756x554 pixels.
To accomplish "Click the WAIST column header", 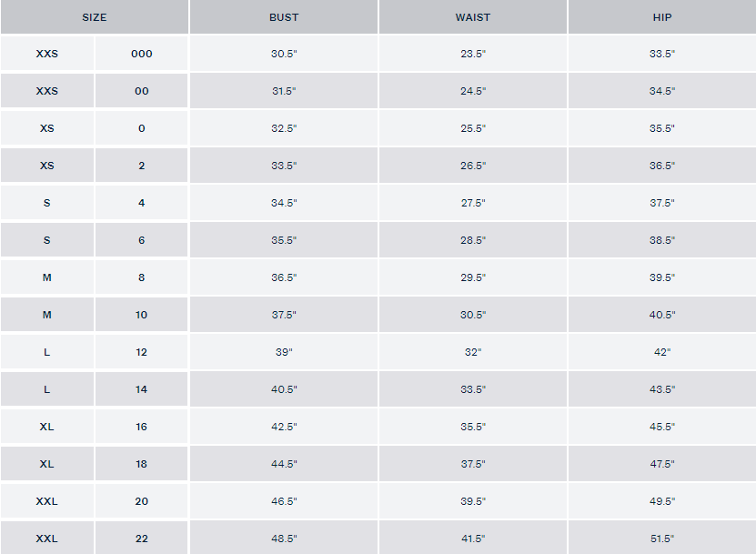I will 473,17.
